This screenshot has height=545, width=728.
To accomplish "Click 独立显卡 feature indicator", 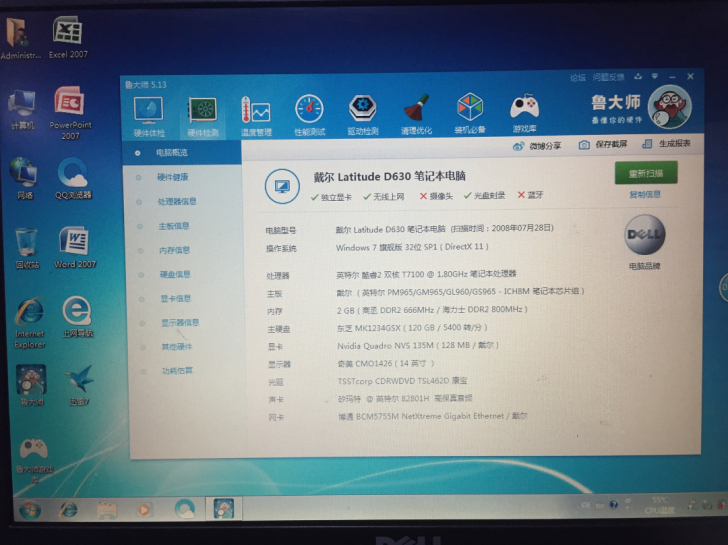I will point(331,197).
